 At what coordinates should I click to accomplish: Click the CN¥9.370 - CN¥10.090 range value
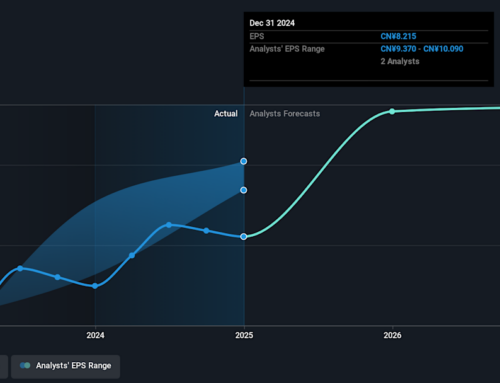click(x=422, y=49)
